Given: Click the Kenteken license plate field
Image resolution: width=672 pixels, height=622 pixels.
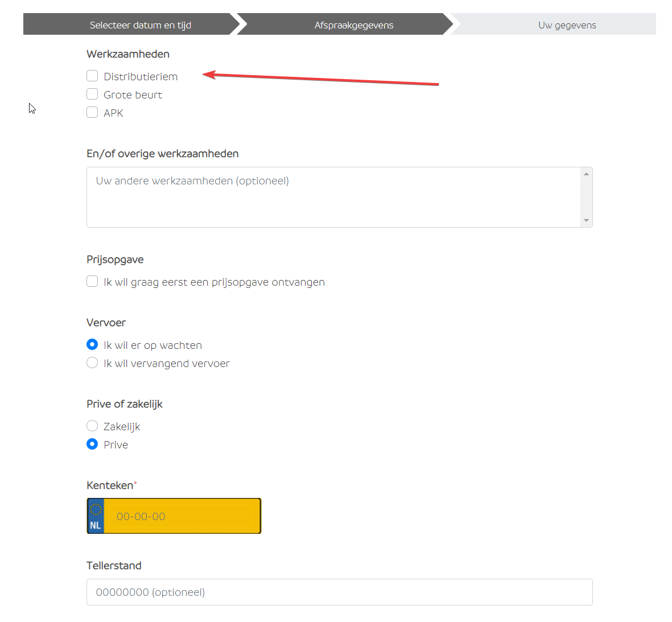Looking at the screenshot, I should coord(181,516).
